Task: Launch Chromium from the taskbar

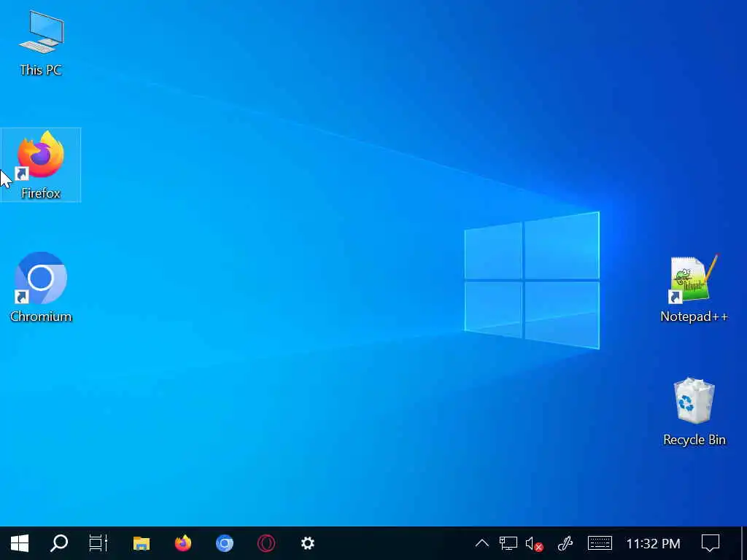Action: [x=225, y=543]
